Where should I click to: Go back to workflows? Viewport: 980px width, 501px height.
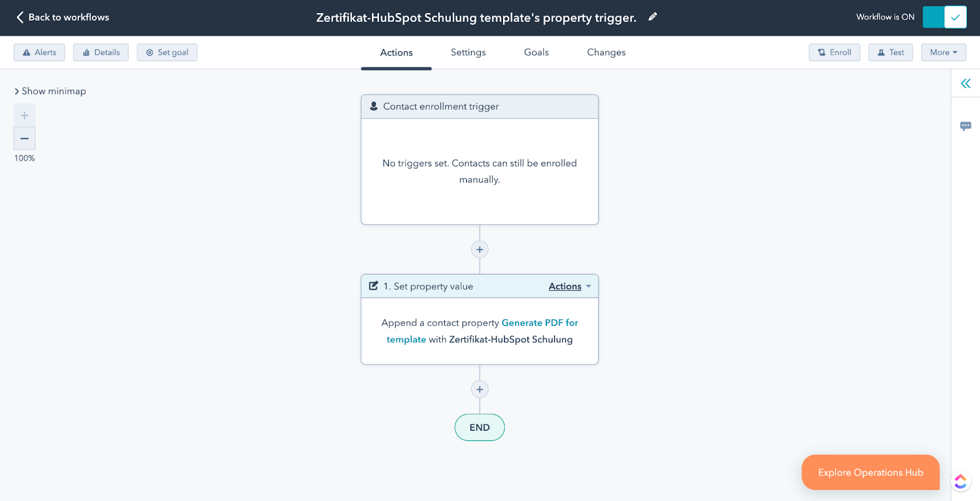(x=62, y=17)
